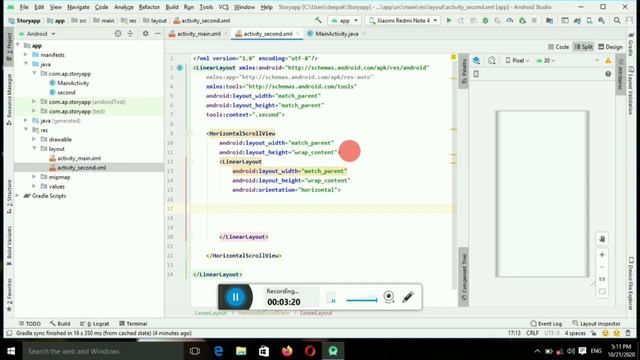Click the line 2 gutter class icon
Screen dimensions: 640x360
[180, 68]
